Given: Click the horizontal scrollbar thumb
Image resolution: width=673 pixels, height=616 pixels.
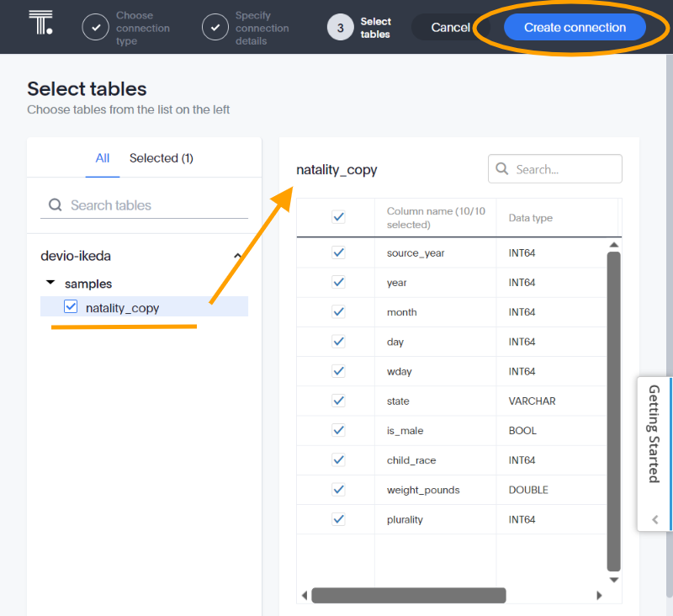Looking at the screenshot, I should 408,595.
